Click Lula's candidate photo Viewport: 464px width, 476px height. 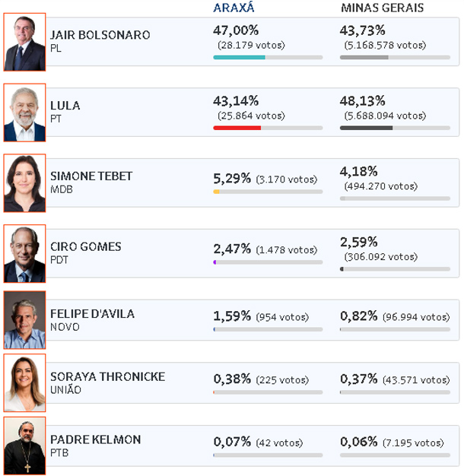coord(24,113)
